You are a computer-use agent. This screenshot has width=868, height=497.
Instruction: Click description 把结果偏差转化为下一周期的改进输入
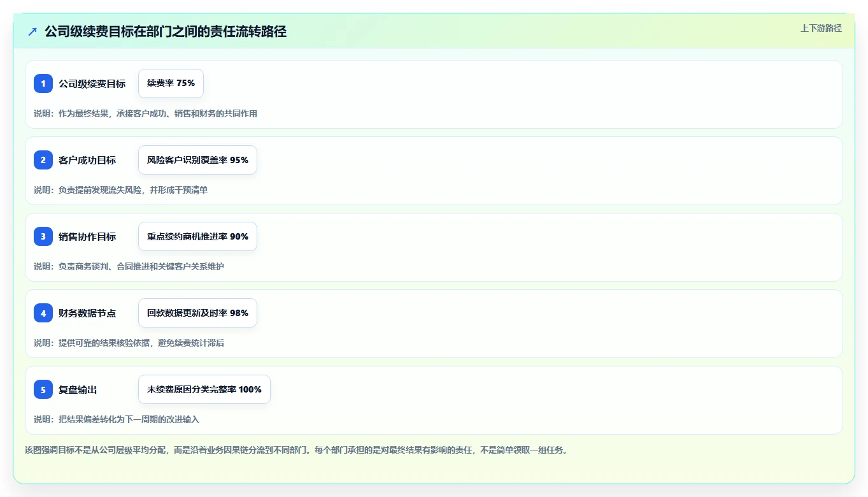117,419
